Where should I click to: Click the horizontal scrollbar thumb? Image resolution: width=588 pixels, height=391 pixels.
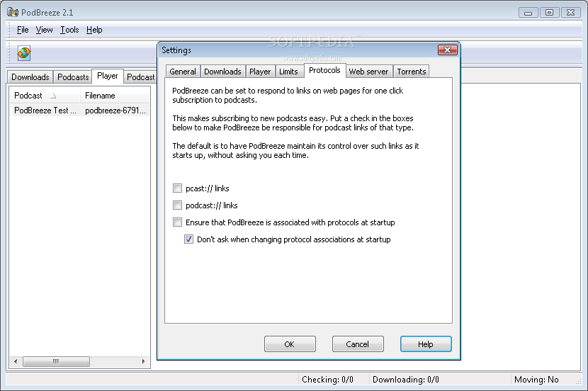pyautogui.click(x=56, y=361)
